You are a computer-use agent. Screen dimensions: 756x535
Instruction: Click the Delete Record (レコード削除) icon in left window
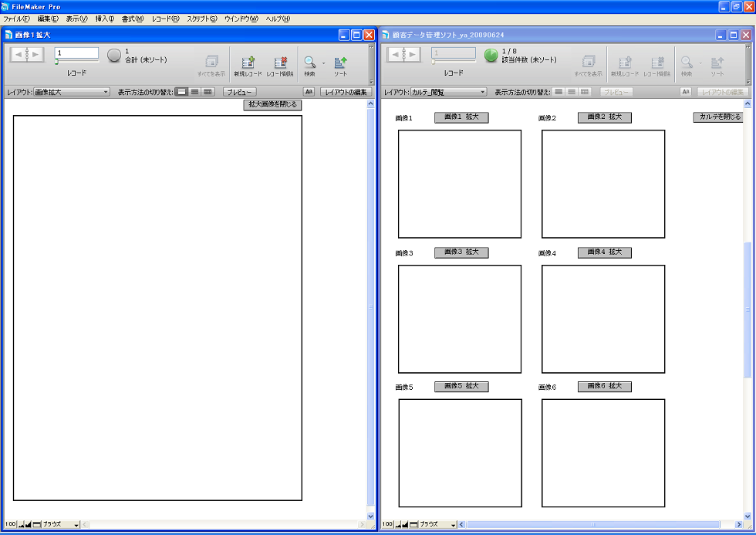(281, 63)
